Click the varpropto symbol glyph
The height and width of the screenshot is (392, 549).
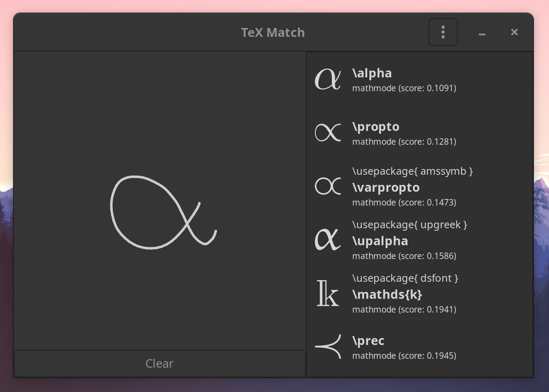(328, 186)
